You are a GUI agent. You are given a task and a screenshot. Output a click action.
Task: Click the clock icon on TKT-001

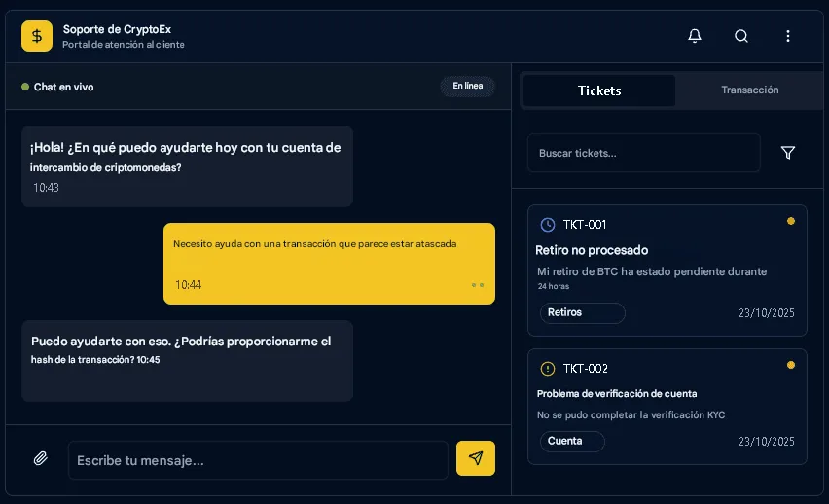tap(548, 225)
